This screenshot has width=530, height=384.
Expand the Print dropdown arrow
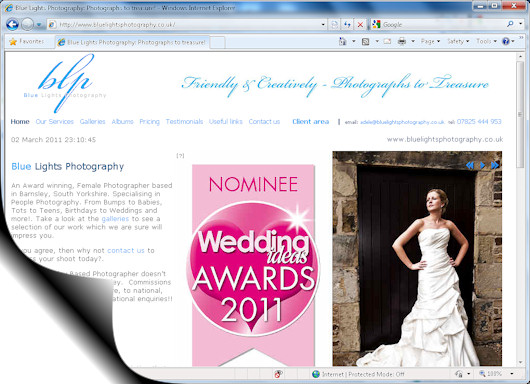(413, 41)
